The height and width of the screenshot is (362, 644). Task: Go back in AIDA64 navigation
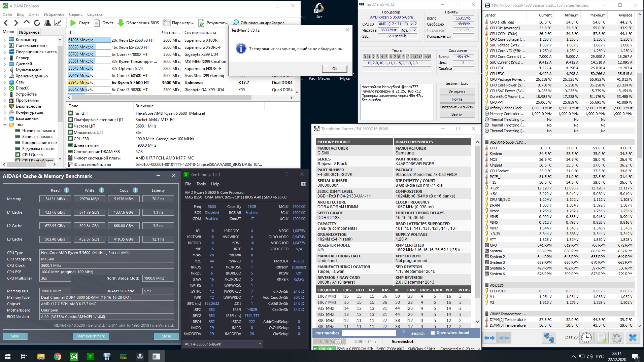6,23
